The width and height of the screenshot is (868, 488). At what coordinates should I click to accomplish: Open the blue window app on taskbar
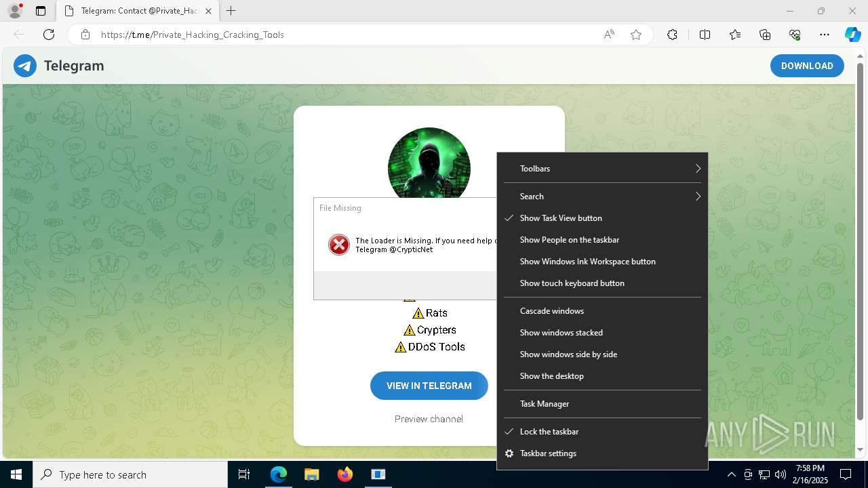tap(378, 474)
